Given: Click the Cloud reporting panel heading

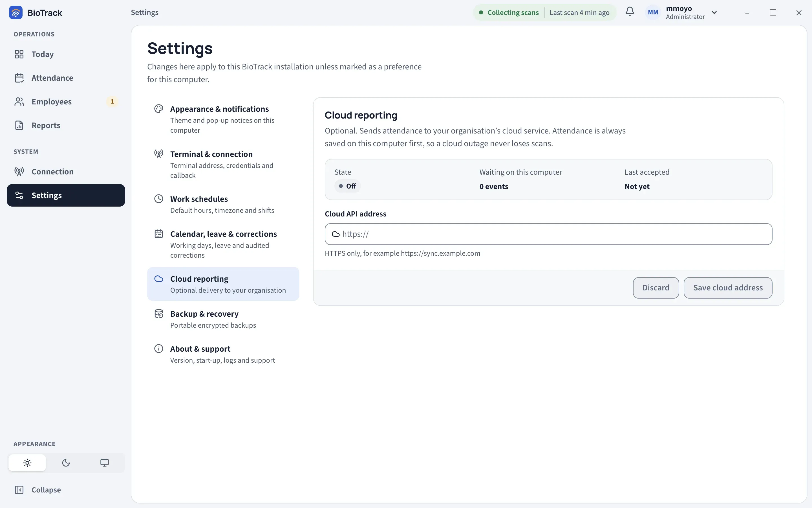Looking at the screenshot, I should point(361,115).
